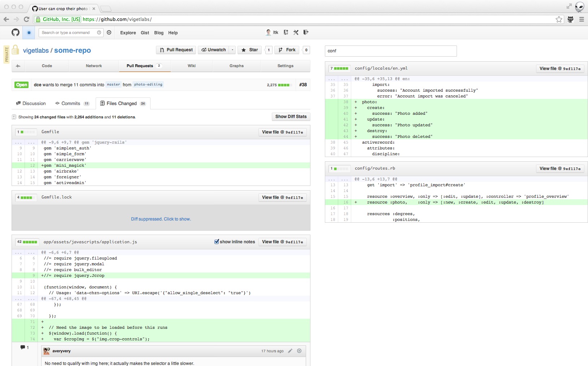Click the sign out icon
The width and height of the screenshot is (588, 366).
[x=306, y=32]
